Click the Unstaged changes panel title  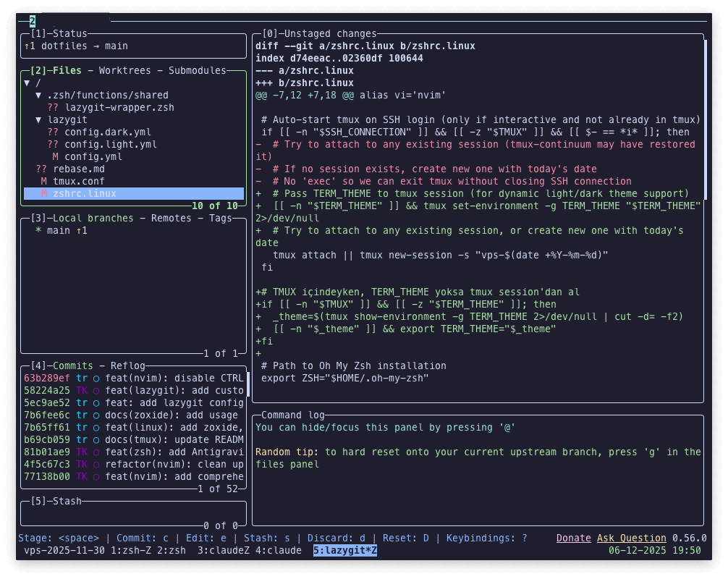[x=330, y=34]
